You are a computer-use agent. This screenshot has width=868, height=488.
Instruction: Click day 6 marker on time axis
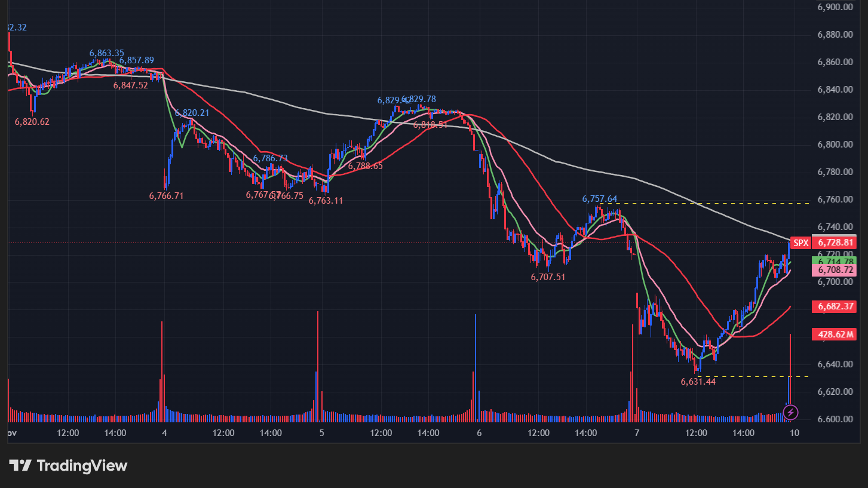click(479, 432)
